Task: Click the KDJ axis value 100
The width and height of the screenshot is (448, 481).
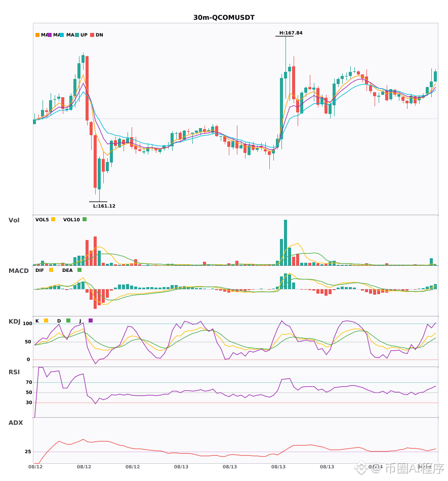Action: (27, 324)
